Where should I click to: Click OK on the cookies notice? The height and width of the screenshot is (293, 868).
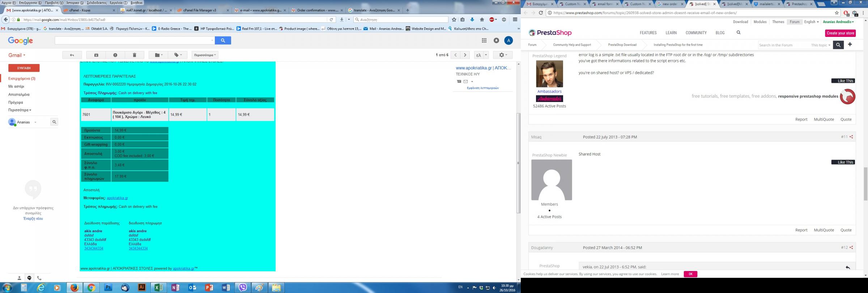690,274
